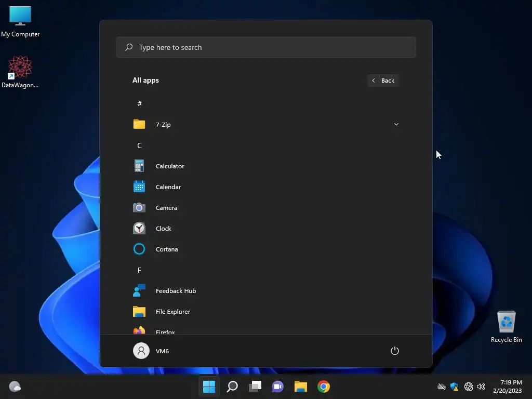The image size is (532, 399).
Task: Select the F section letter header
Action: 139,270
